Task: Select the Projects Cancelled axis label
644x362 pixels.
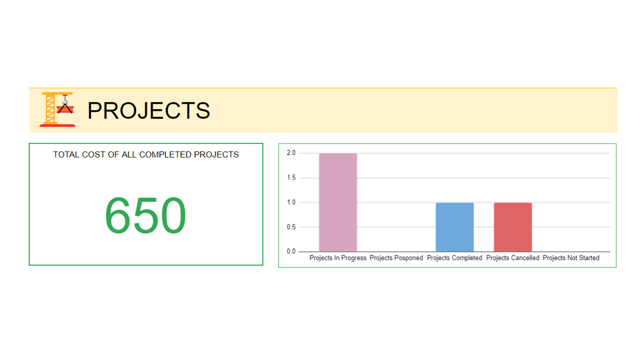Action: (x=513, y=258)
